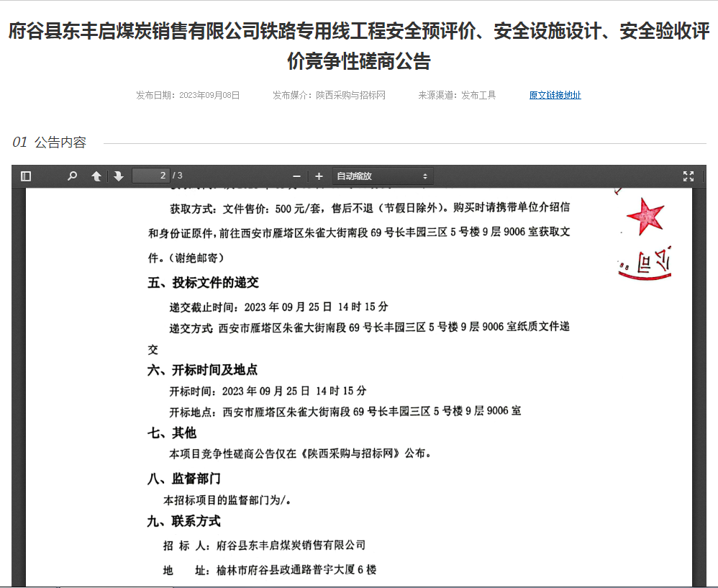Viewport: 718px width, 588px height.
Task: Click the 地址 榆林市府谷县 line
Action: click(270, 570)
